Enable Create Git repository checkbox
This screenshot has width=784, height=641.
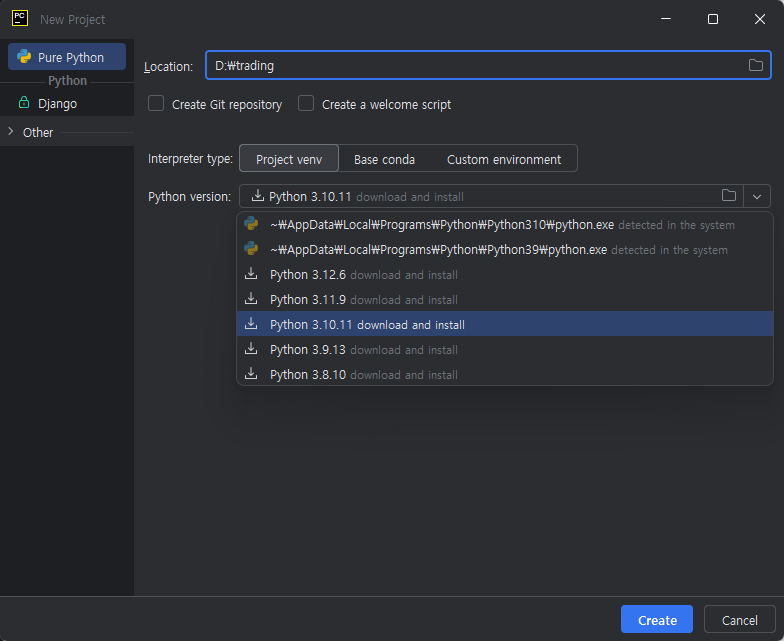pyautogui.click(x=156, y=104)
